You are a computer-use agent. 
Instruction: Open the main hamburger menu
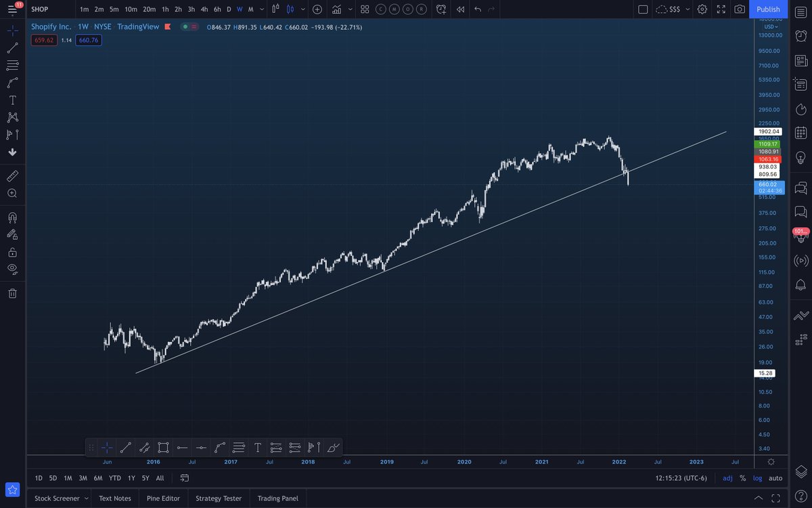click(13, 9)
